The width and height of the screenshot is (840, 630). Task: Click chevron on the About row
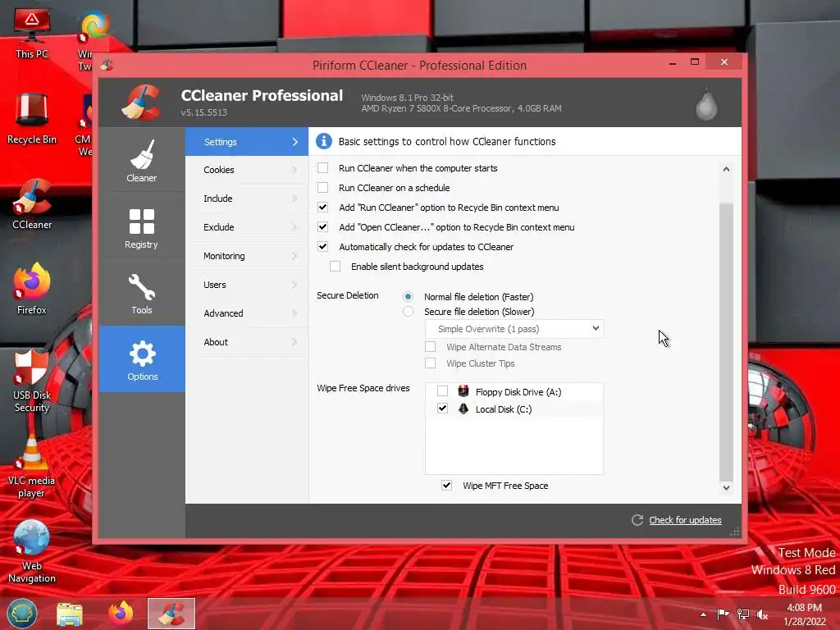point(294,342)
